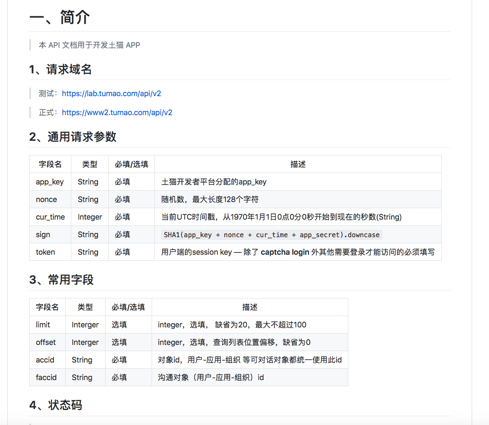Click the description 随机数,最大长度128个字符
The width and height of the screenshot is (489, 425).
tap(210, 199)
